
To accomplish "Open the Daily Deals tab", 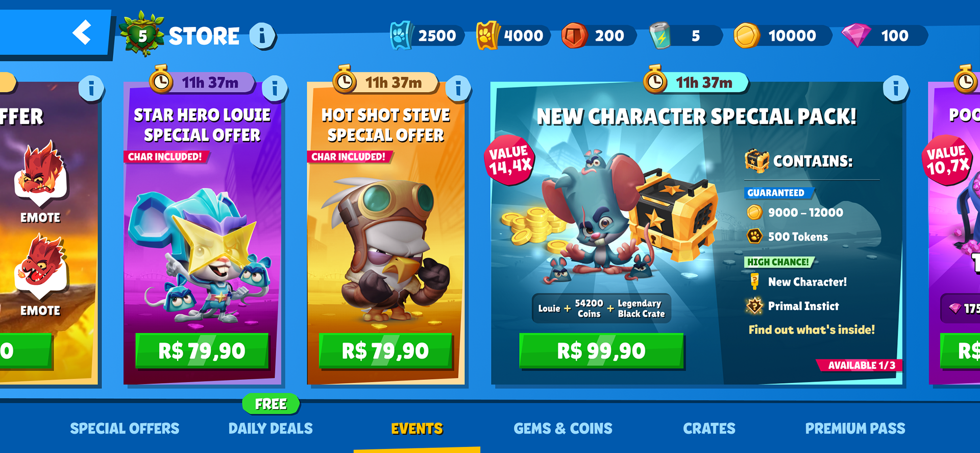I will point(271,428).
